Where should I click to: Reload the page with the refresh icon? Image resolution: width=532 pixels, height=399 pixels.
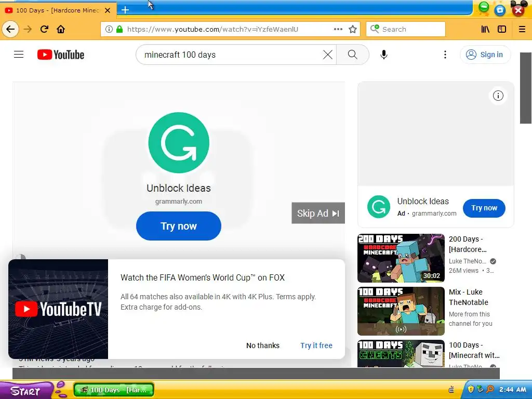point(44,29)
